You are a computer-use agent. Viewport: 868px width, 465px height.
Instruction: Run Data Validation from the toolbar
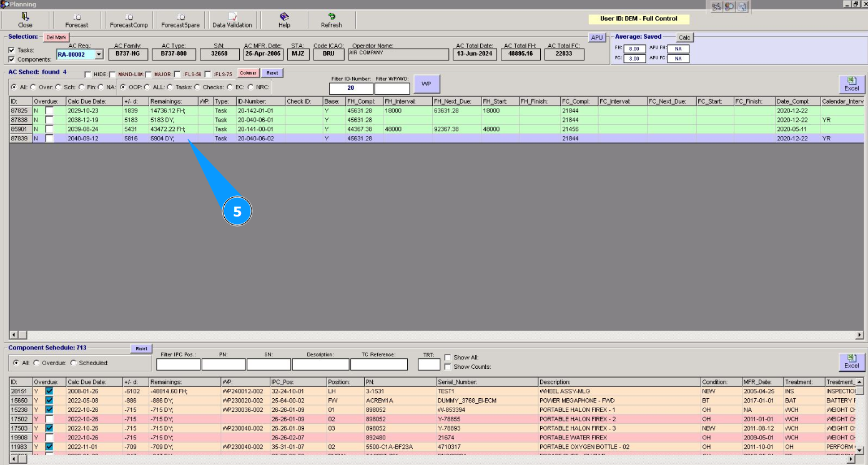point(232,17)
